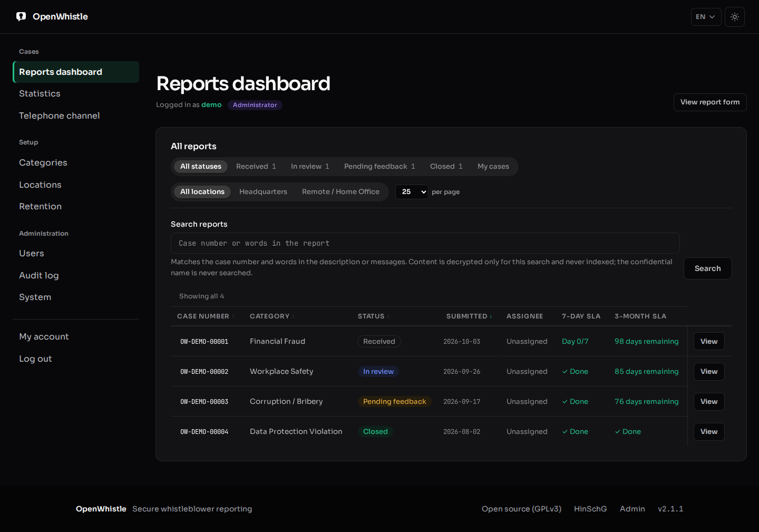Viewport: 759px width, 532px height.
Task: Click the Search button
Action: (x=707, y=268)
